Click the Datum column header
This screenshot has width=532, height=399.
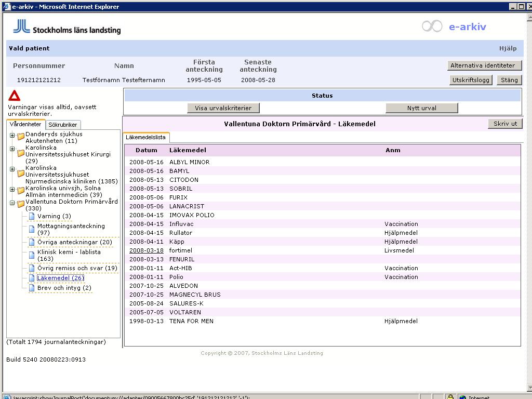tap(146, 150)
